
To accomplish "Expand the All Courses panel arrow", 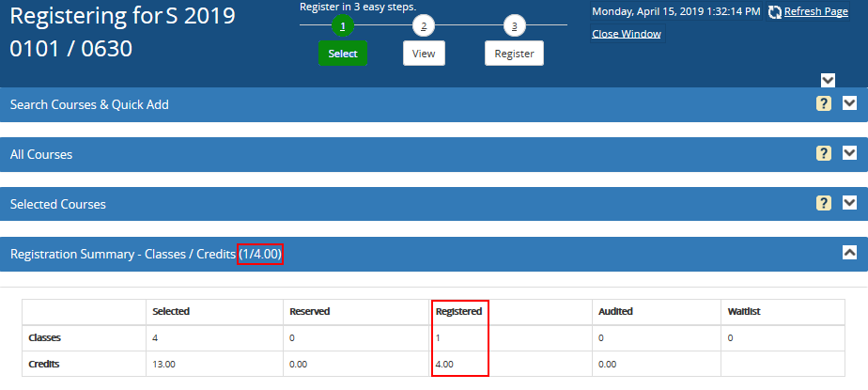I will [849, 154].
